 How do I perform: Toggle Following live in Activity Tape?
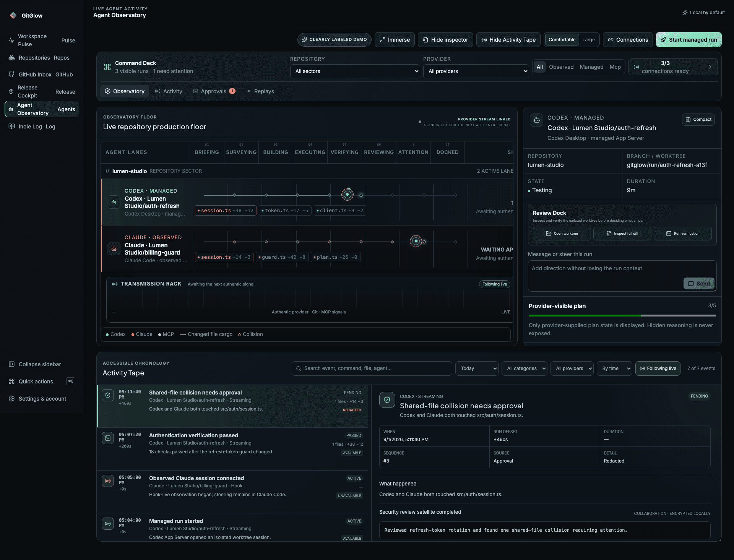point(658,368)
